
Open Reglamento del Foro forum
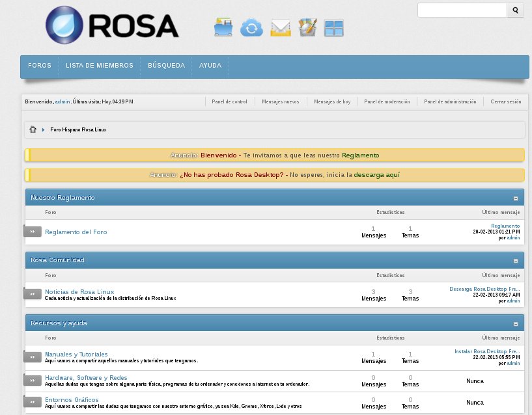[76, 232]
